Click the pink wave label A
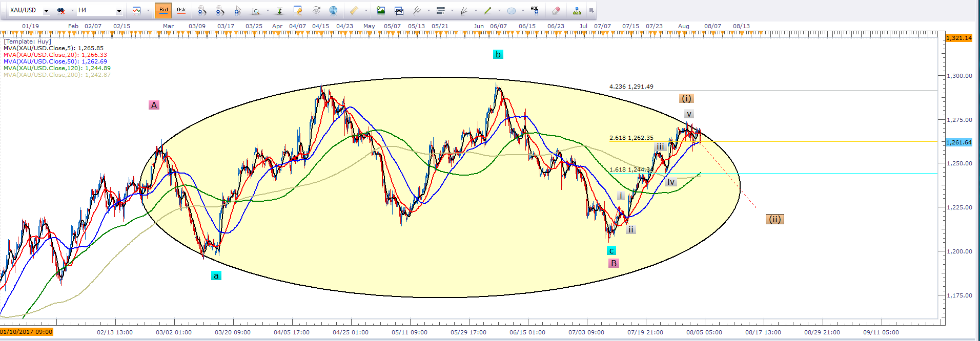This screenshot has width=980, height=341. point(154,105)
